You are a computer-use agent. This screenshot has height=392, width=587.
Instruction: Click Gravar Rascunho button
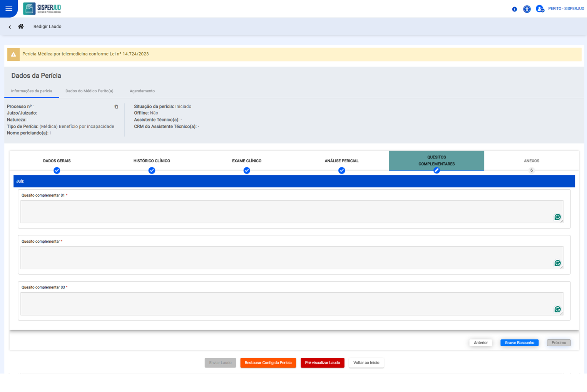(x=519, y=343)
